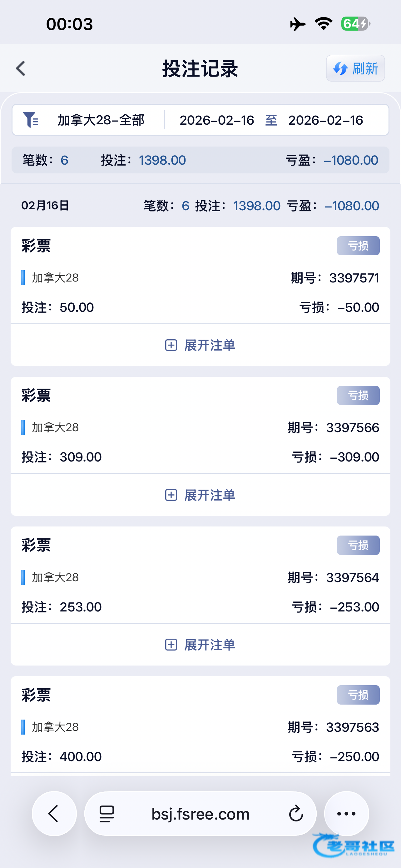This screenshot has width=401, height=868.
Task: Tap the filter funnel icon
Action: pyautogui.click(x=30, y=120)
